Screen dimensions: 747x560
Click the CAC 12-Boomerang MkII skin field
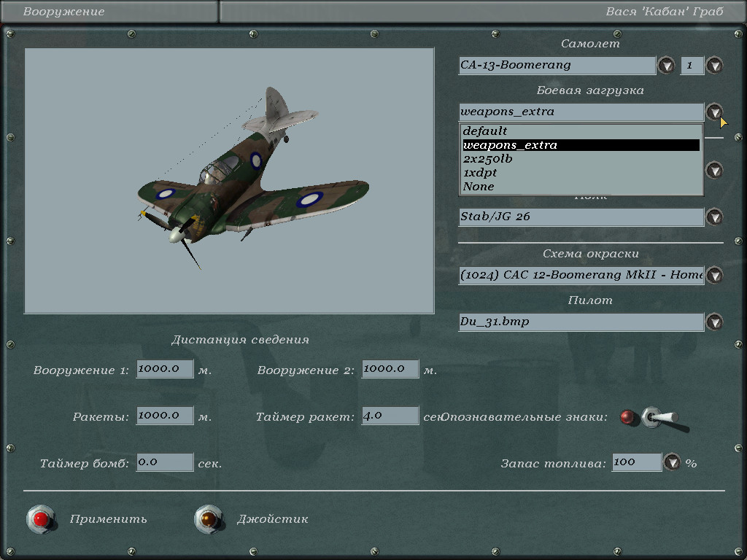tap(581, 275)
